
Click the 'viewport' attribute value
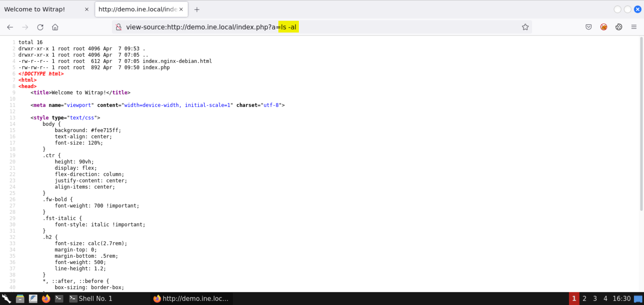click(x=79, y=105)
